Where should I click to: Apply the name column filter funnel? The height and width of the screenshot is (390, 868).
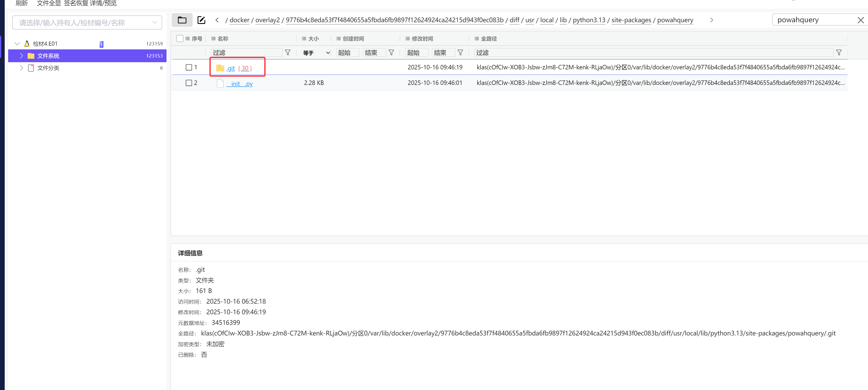pyautogui.click(x=287, y=53)
